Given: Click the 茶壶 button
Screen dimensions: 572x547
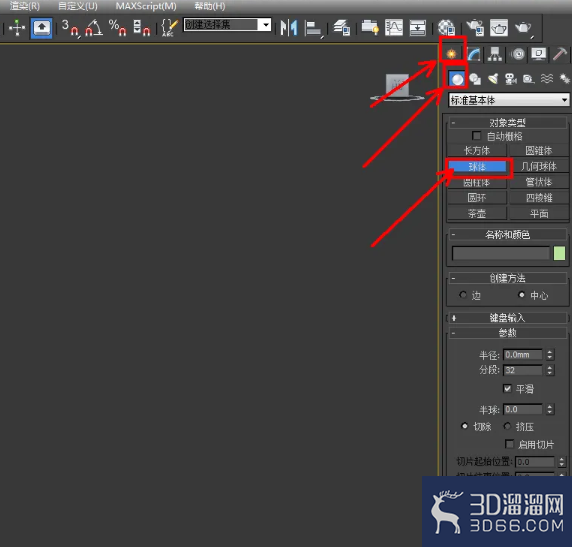Looking at the screenshot, I should pos(477,213).
